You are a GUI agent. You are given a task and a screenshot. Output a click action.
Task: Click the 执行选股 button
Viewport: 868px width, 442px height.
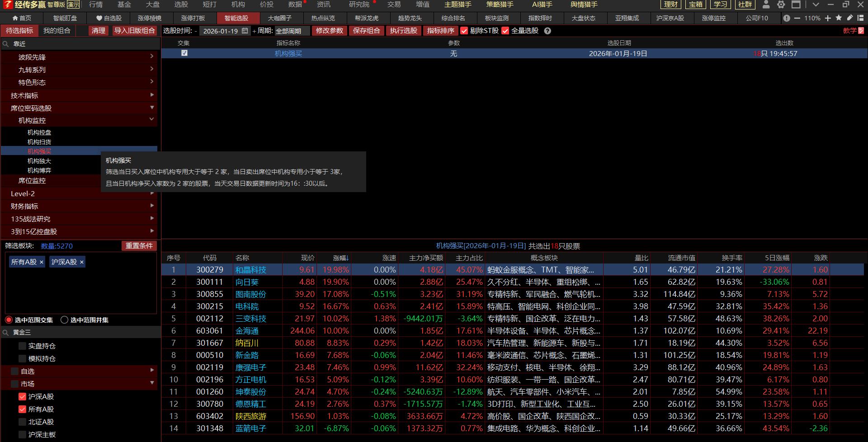[404, 31]
